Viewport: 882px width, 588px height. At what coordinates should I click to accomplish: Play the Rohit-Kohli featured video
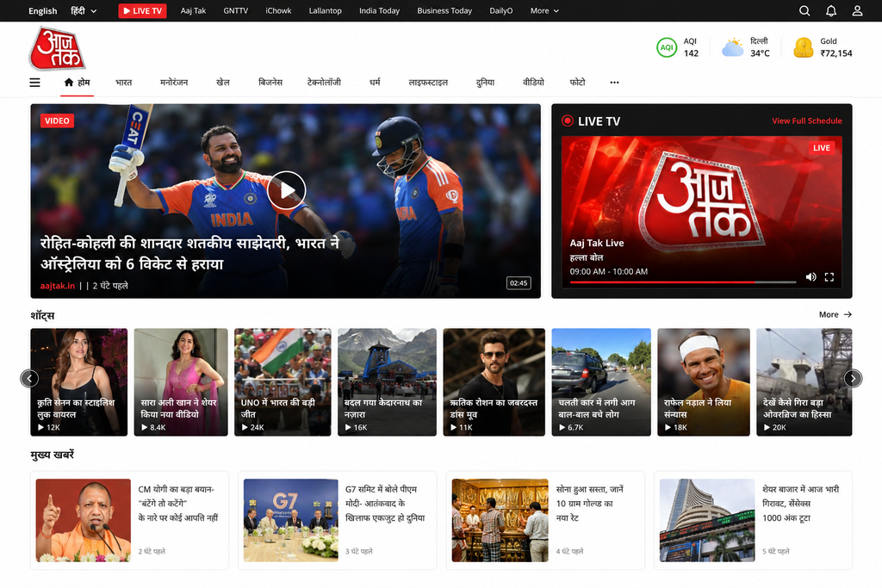click(286, 190)
